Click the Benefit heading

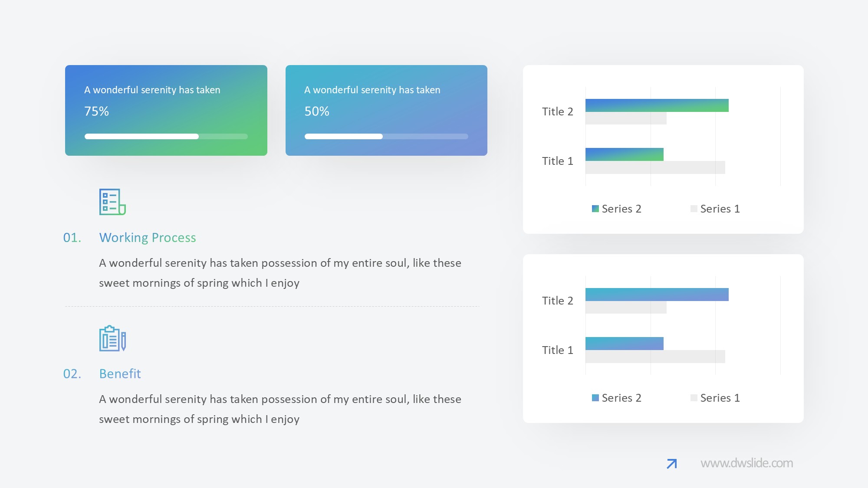(120, 374)
